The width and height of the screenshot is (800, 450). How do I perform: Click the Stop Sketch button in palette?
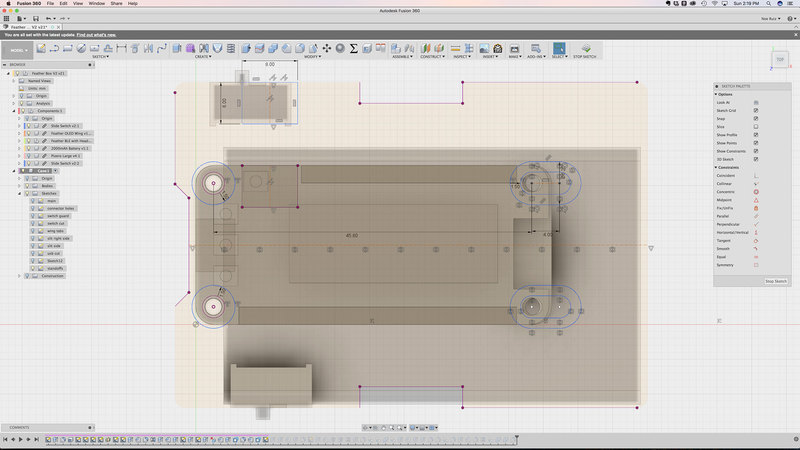point(776,281)
